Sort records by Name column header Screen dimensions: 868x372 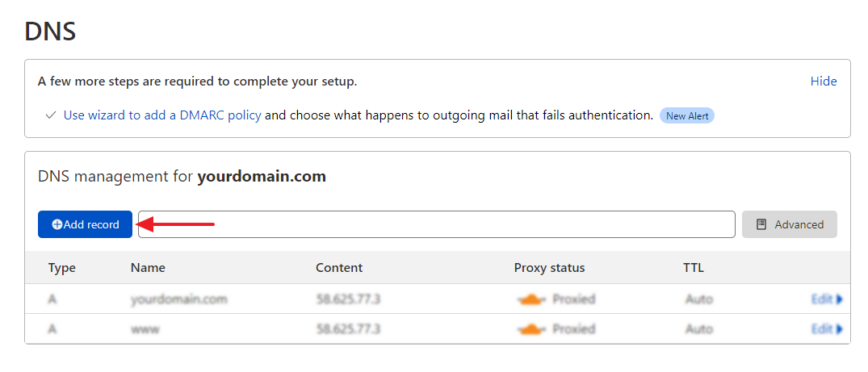point(148,268)
